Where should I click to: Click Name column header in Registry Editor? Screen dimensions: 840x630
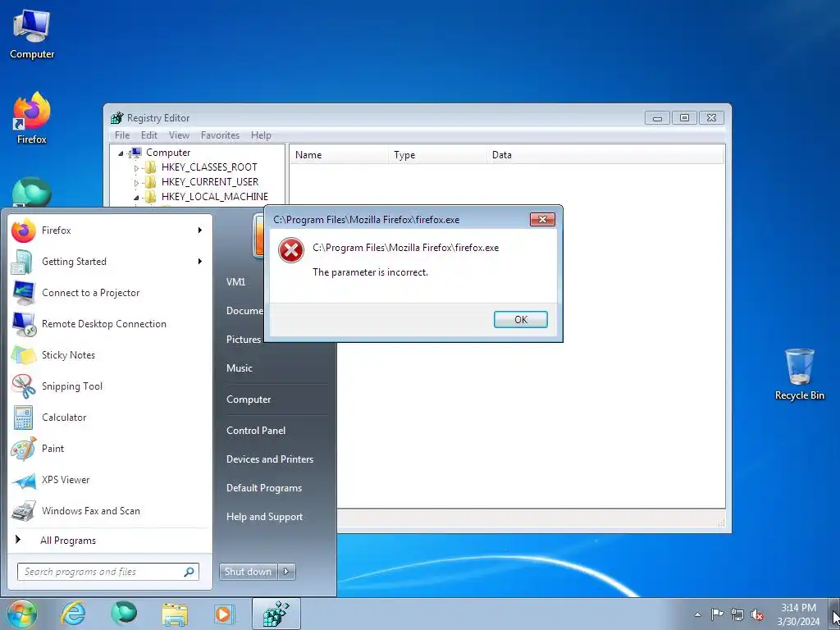[x=339, y=155]
